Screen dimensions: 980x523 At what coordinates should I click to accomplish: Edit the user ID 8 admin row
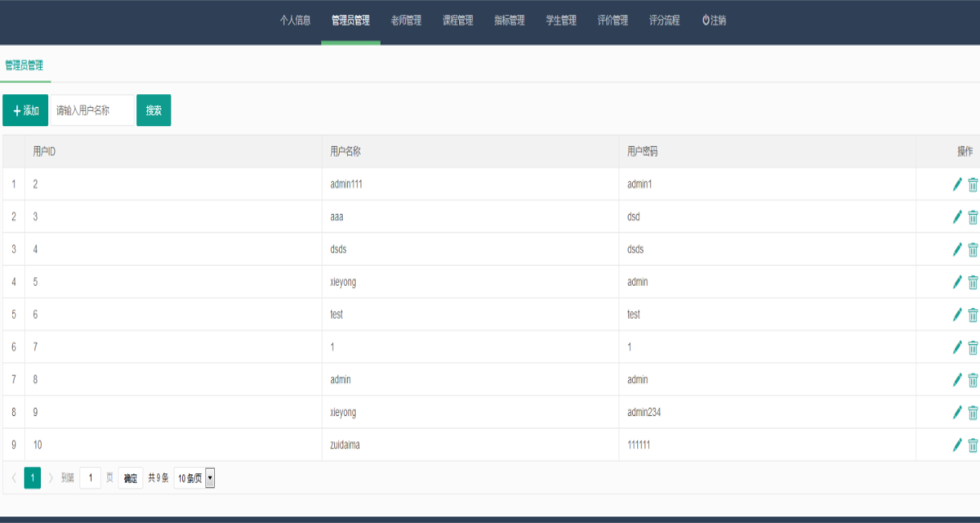coord(957,380)
